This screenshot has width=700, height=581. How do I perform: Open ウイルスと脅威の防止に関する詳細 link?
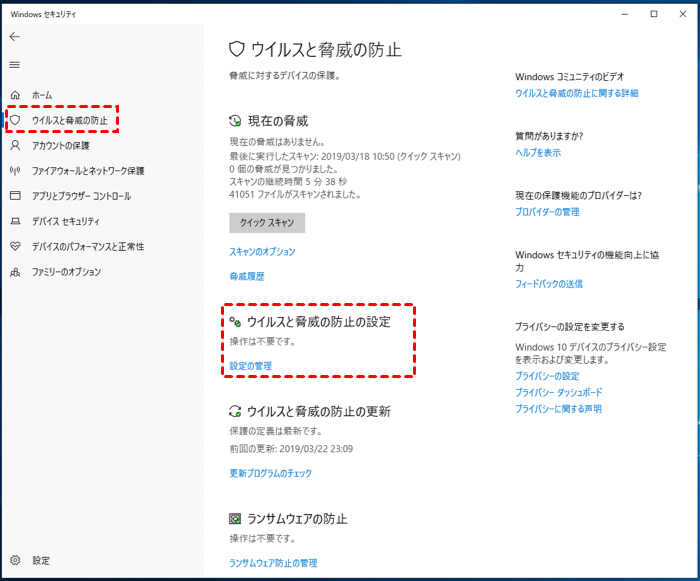tap(577, 93)
